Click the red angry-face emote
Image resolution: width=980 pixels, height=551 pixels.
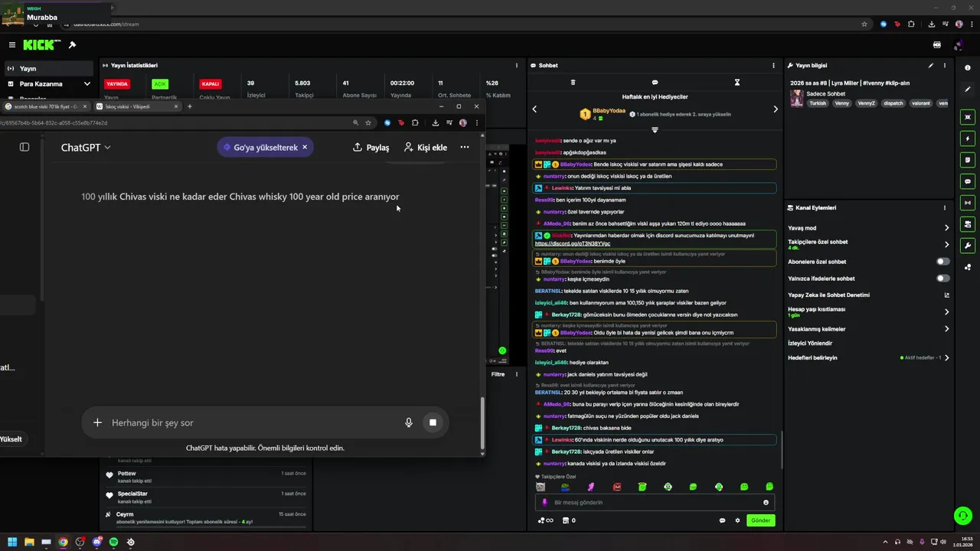pyautogui.click(x=617, y=487)
